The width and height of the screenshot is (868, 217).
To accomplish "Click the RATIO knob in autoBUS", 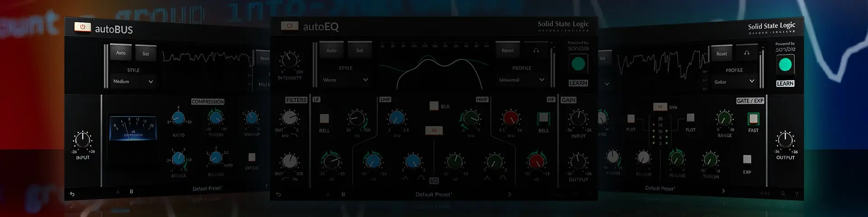I will [x=178, y=119].
